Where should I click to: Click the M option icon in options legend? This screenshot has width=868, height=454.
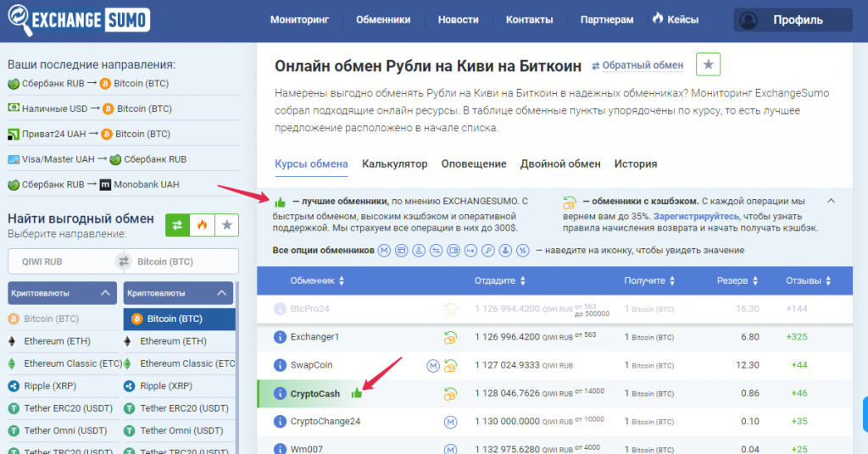[x=384, y=251]
